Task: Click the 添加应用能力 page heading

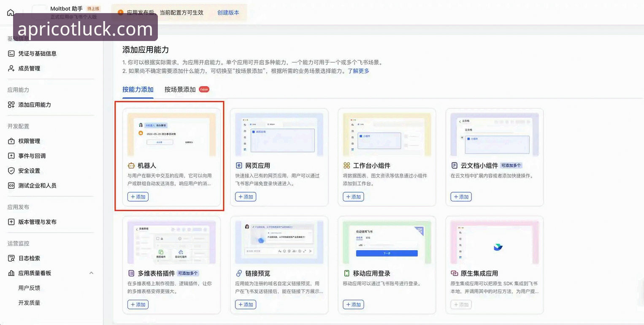Action: tap(146, 50)
